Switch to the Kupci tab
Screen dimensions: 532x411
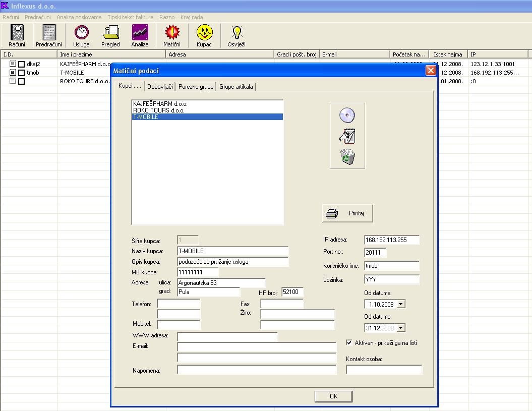click(130, 86)
